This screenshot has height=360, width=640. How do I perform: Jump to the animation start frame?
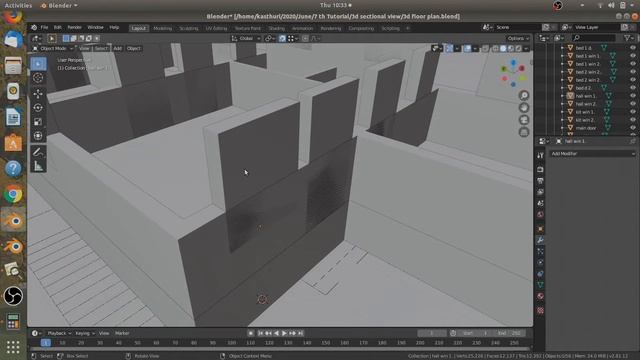[x=260, y=333]
